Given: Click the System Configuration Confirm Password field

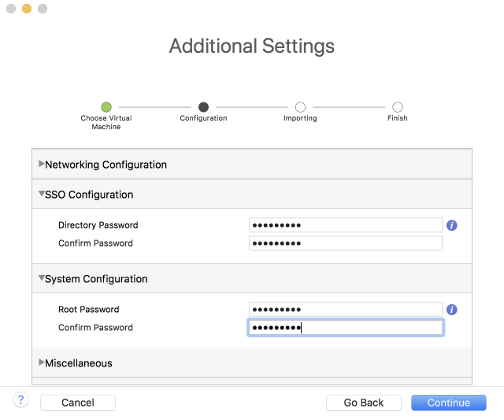Looking at the screenshot, I should [x=345, y=328].
